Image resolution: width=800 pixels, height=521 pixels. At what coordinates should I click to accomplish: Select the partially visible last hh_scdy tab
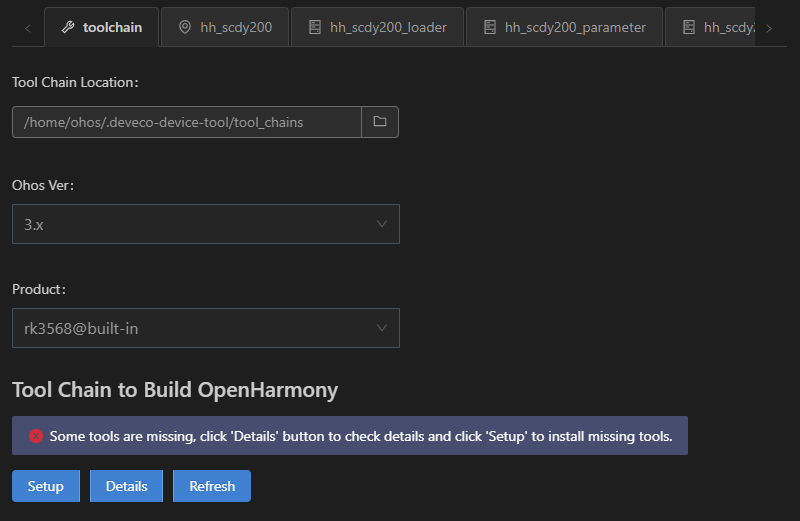coord(710,27)
